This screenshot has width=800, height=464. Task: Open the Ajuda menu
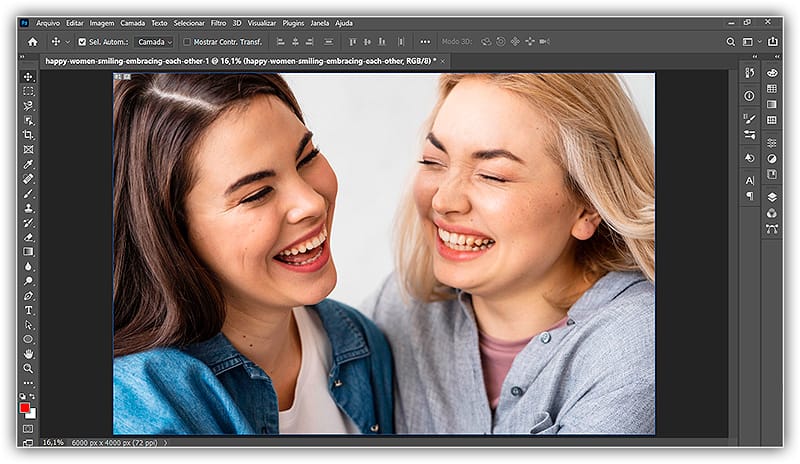click(344, 23)
